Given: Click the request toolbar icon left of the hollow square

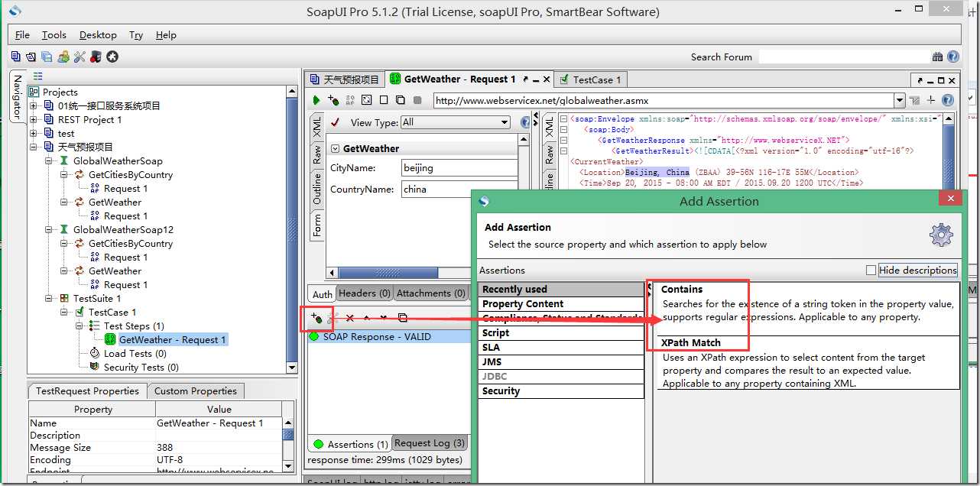Looking at the screenshot, I should [367, 100].
